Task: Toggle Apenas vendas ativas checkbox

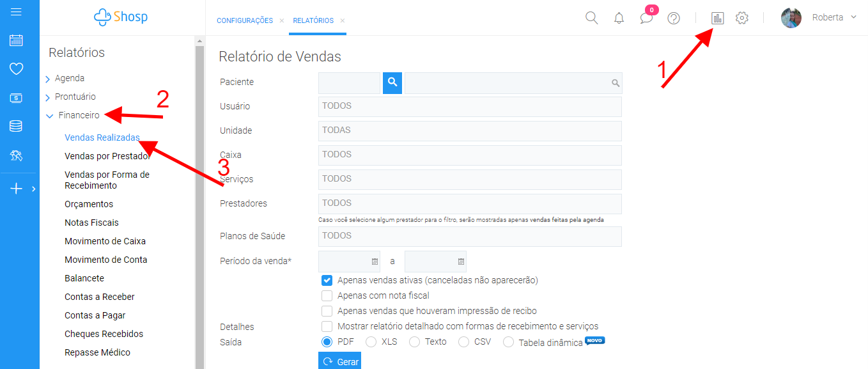Action: [327, 280]
